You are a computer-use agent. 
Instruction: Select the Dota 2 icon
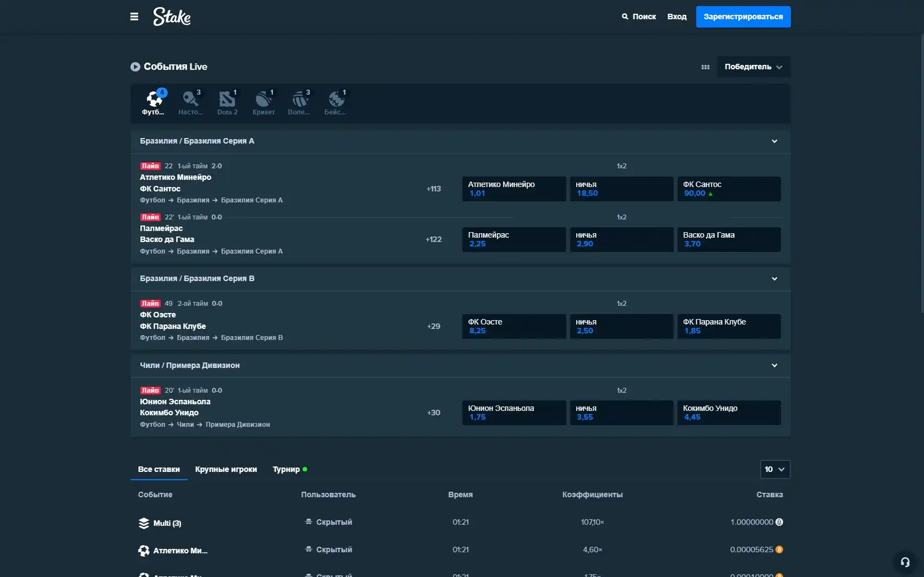click(x=227, y=102)
